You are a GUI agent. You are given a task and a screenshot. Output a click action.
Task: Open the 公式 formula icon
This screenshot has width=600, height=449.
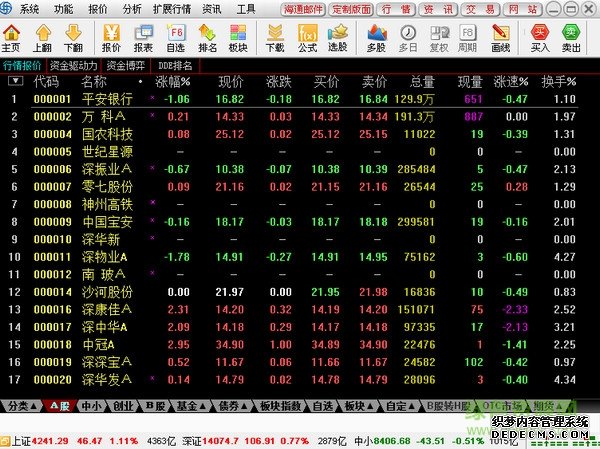(x=307, y=38)
